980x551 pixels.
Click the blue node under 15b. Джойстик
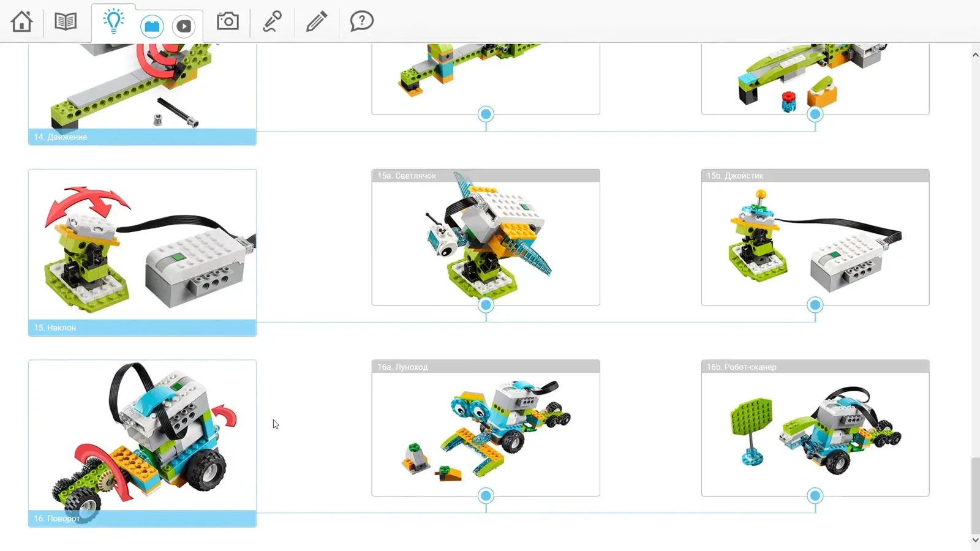[x=815, y=305]
